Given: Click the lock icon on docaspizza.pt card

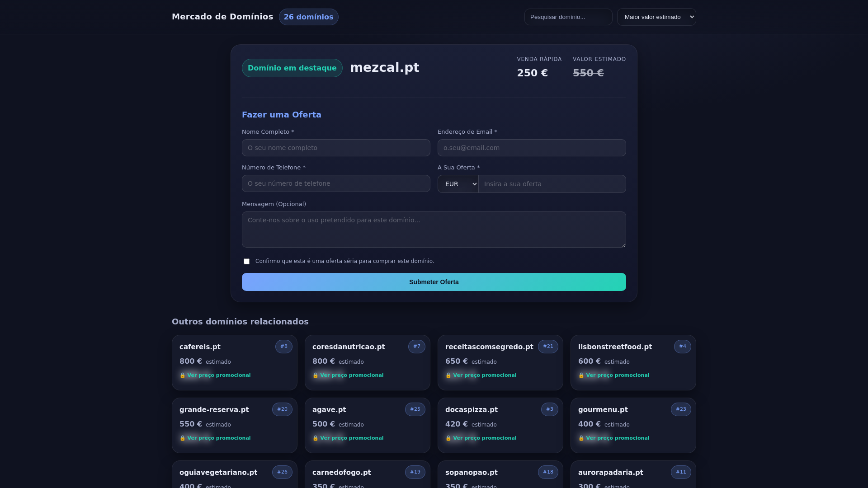Looking at the screenshot, I should 448,438.
